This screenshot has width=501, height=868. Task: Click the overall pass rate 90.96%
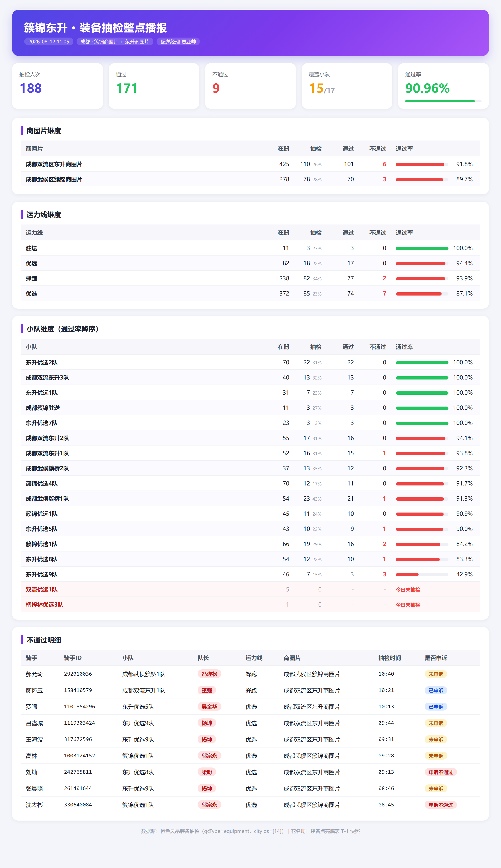pos(427,88)
